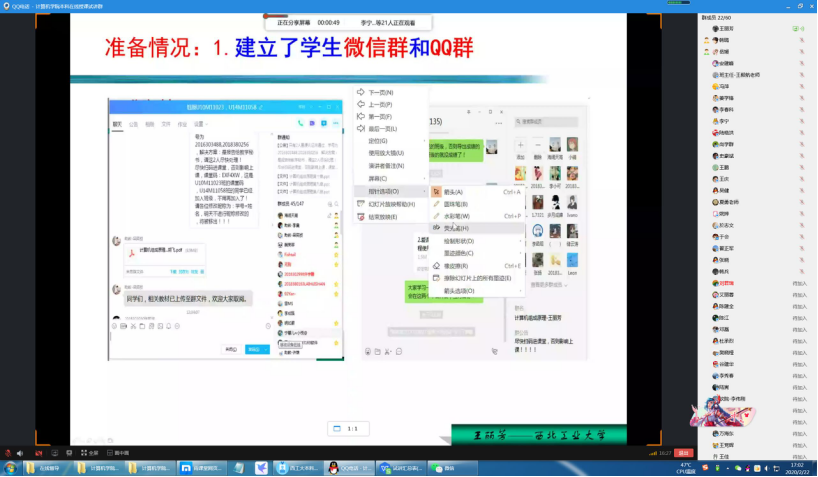Screen dimensions: 818x477
Task: Click the red 退出 button at bottom right
Action: click(684, 453)
